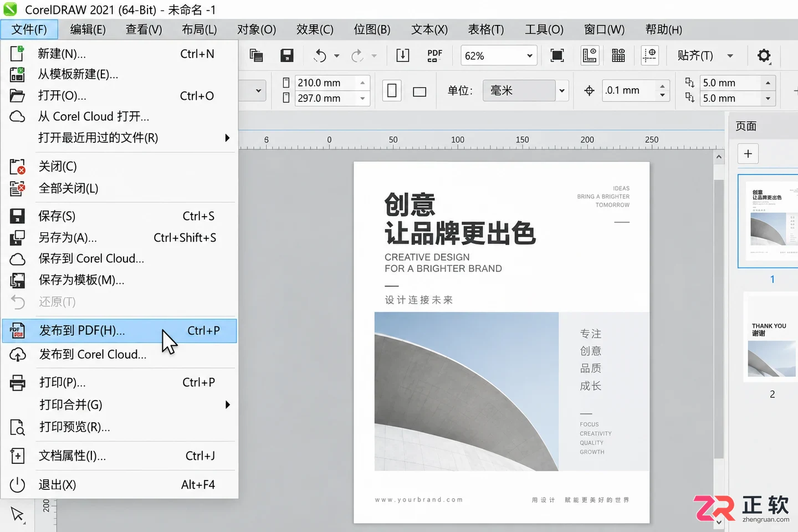The width and height of the screenshot is (798, 532).
Task: Click the save floppy disk toolbar icon
Action: [287, 55]
